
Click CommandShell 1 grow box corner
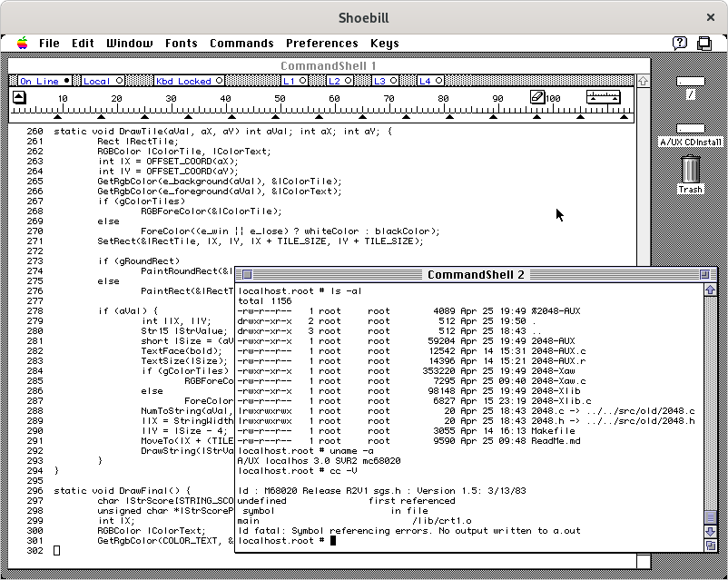[x=643, y=562]
